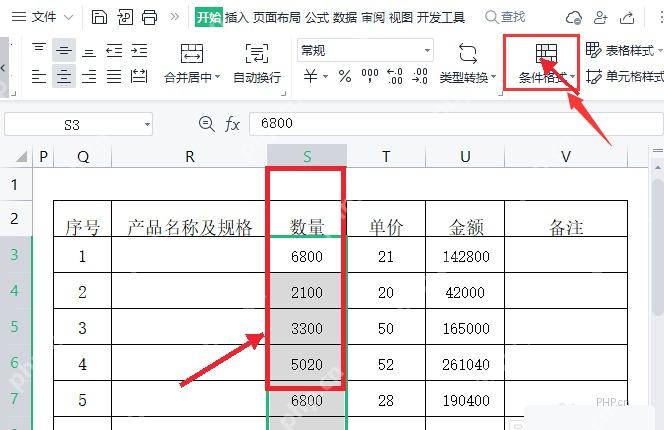This screenshot has width=664, height=430.
Task: Click the 查找 search box
Action: point(505,17)
